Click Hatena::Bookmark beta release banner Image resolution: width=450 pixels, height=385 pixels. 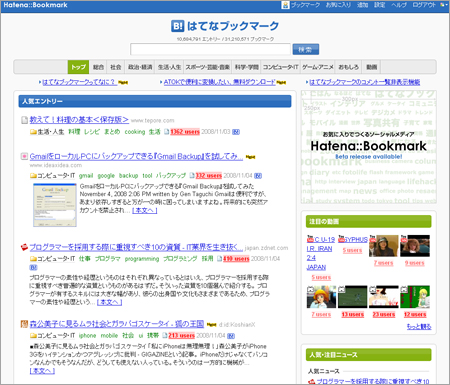point(368,147)
